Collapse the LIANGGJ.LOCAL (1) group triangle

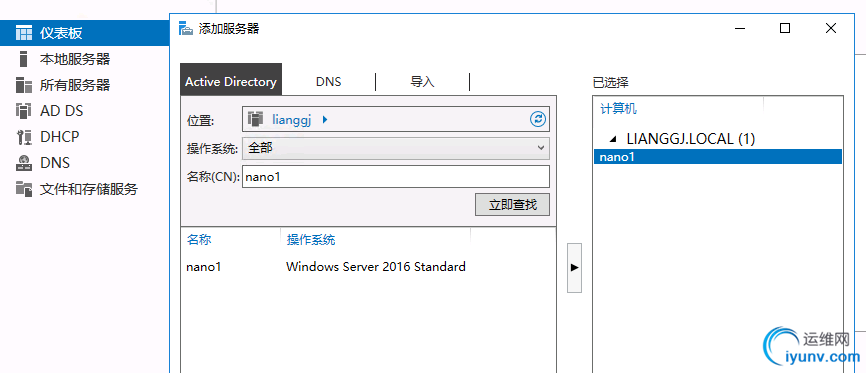(x=613, y=139)
